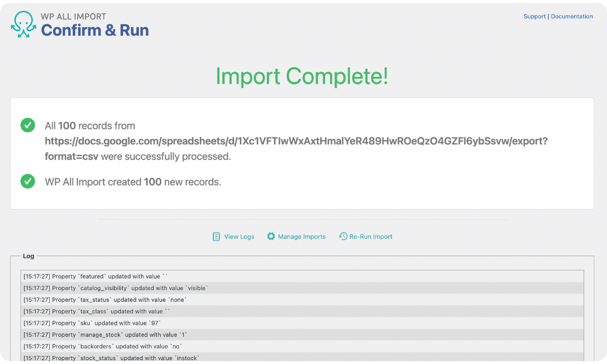Click green checkmark beside records processed message
Image resolution: width=607 pixels, height=364 pixels.
[28, 125]
